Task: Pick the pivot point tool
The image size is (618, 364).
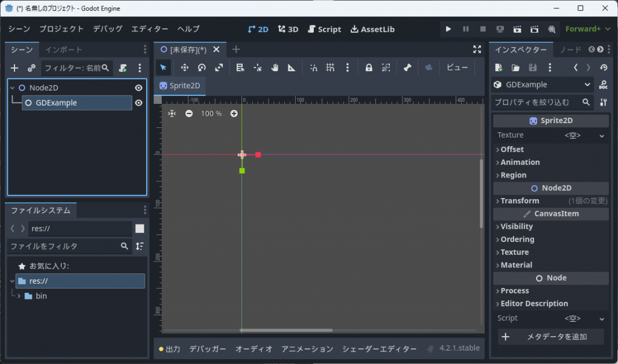Action: pyautogui.click(x=257, y=68)
